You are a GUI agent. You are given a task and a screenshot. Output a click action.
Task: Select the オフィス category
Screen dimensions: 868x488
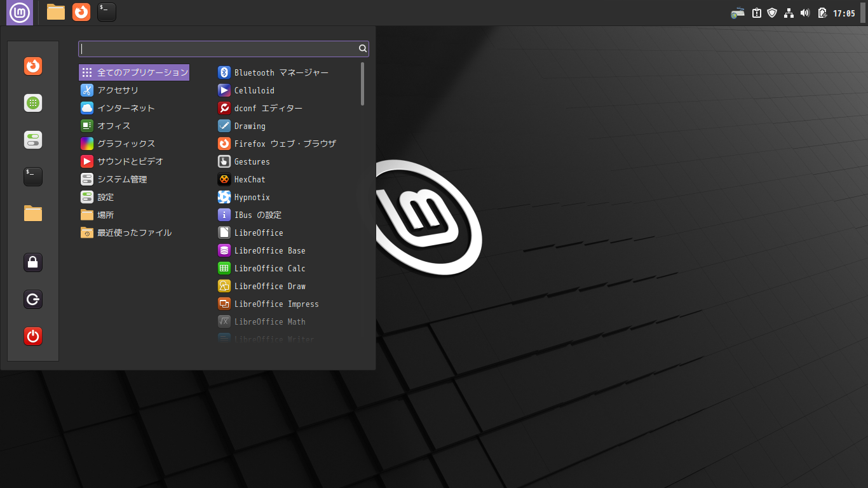click(x=134, y=126)
